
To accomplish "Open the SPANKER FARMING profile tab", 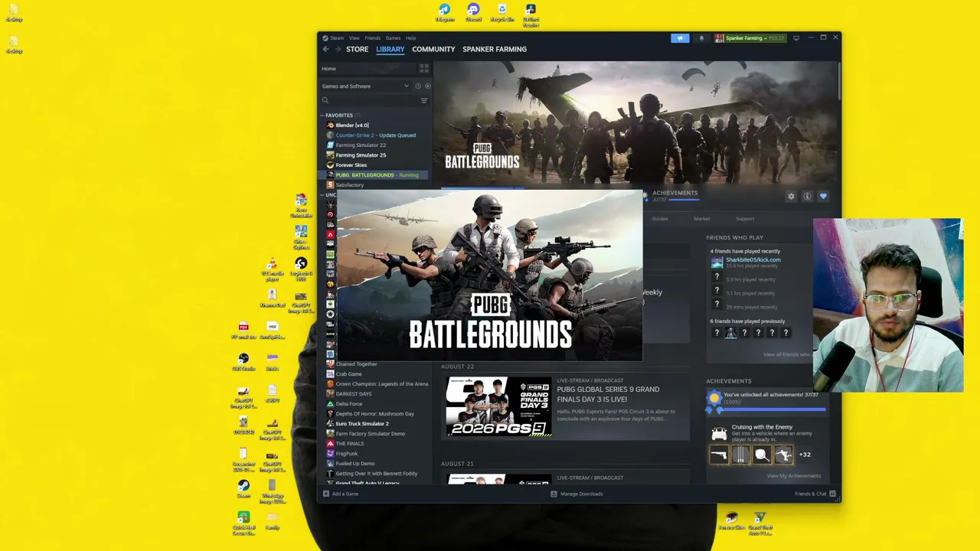I will 495,49.
